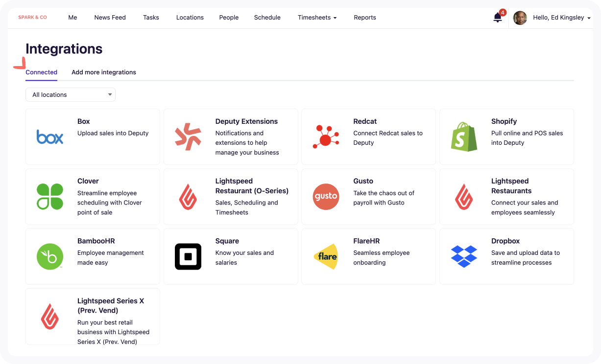Click the Deputy Extensions starburst icon
This screenshot has height=364, width=601.
pos(188,137)
